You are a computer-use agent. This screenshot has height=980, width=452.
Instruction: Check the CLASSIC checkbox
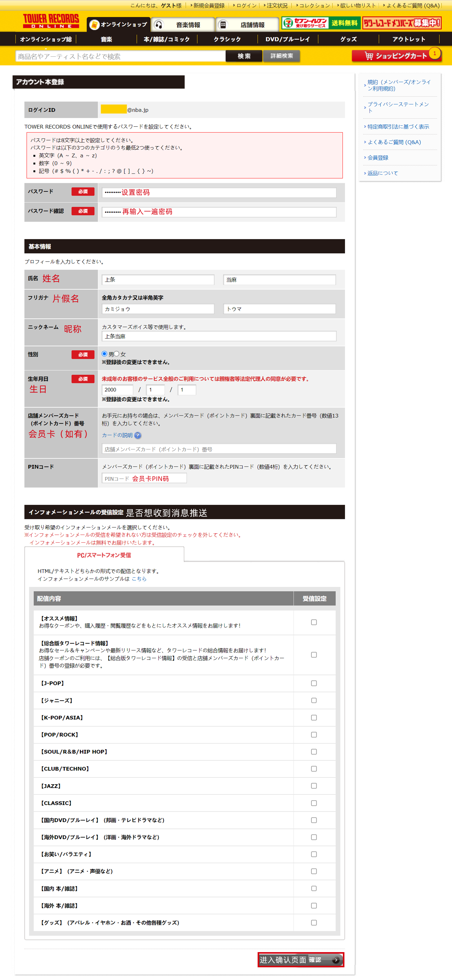point(314,803)
